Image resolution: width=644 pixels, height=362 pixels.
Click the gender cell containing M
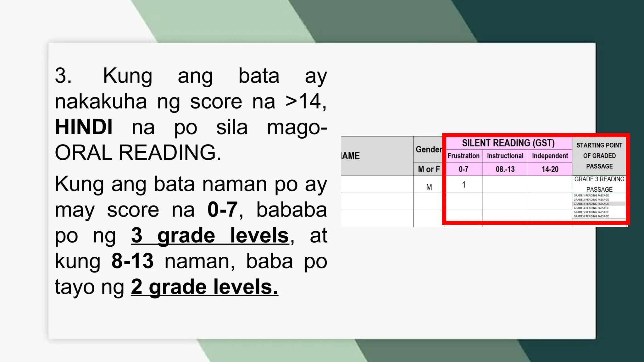[x=429, y=184]
